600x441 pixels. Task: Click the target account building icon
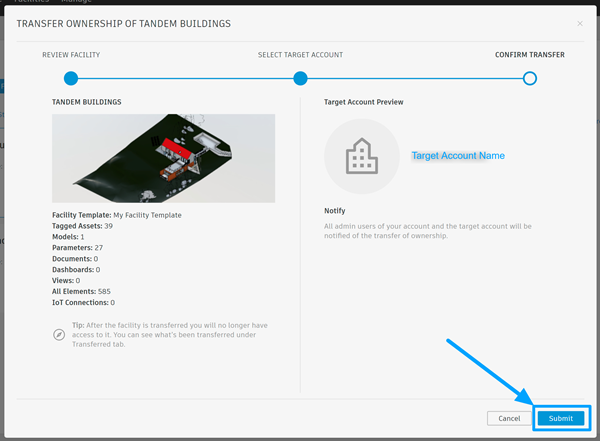[362, 156]
